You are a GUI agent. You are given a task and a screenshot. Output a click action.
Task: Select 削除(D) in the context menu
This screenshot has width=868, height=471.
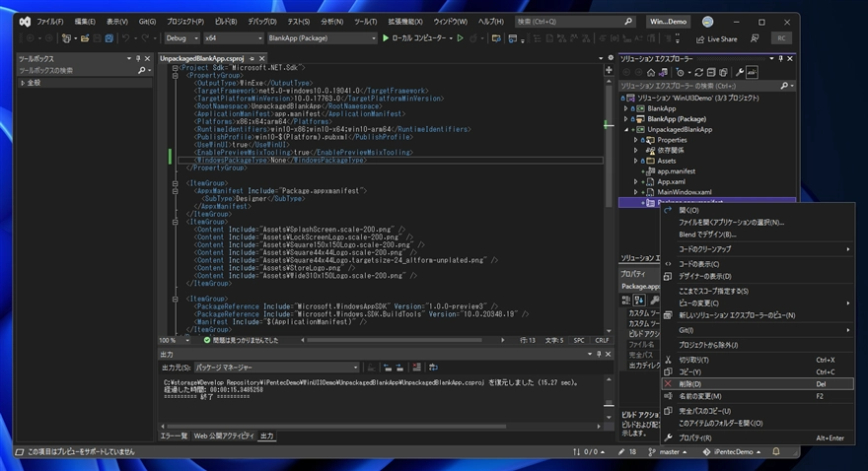click(x=758, y=383)
